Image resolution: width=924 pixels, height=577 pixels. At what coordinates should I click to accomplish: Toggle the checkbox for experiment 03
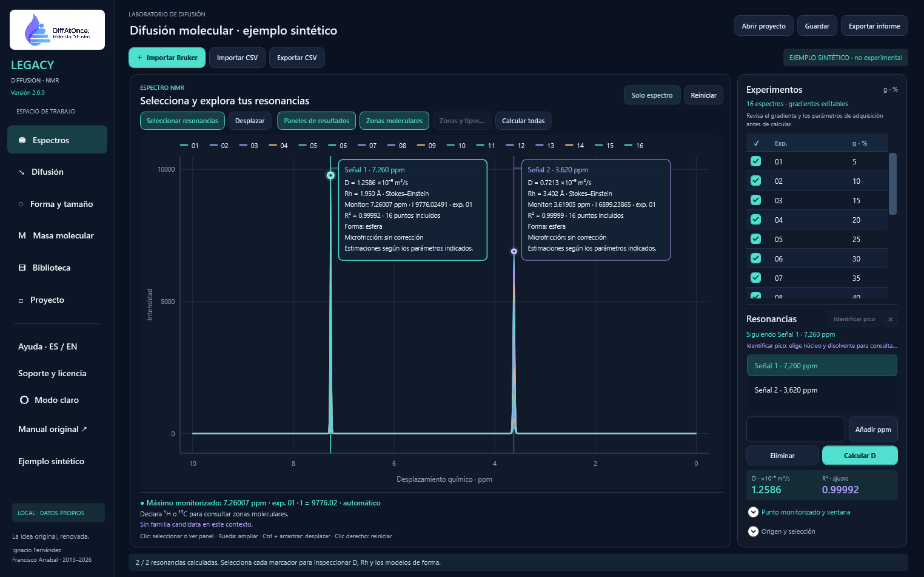755,200
